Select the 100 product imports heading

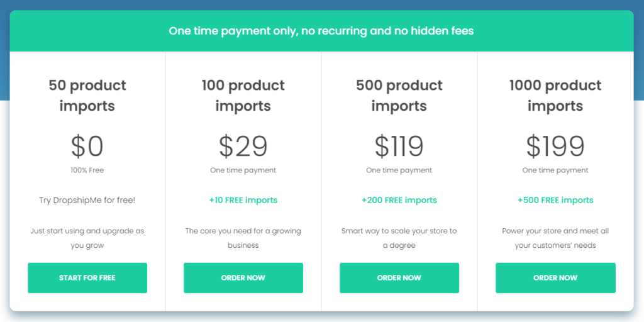tap(243, 96)
